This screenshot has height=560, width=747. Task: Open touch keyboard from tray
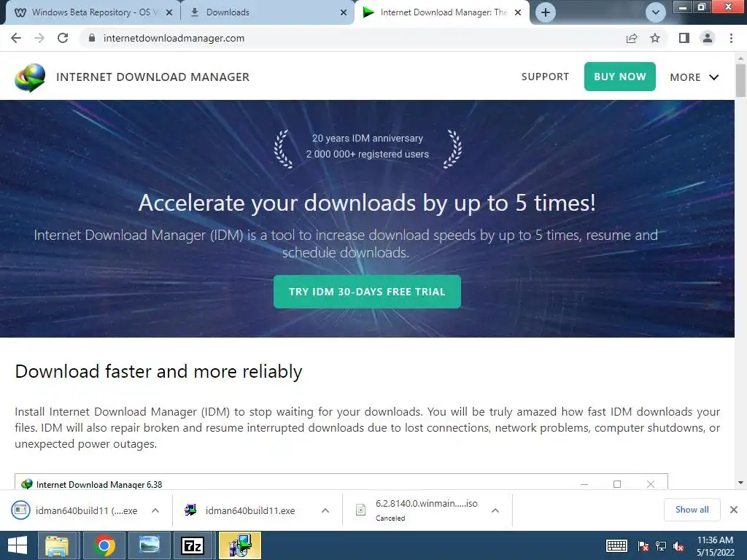point(616,545)
